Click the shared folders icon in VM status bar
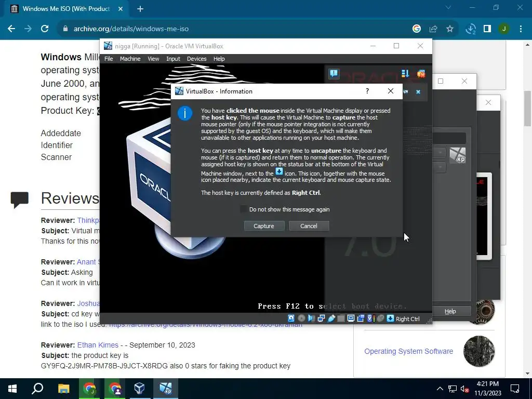The height and width of the screenshot is (399, 532). (x=341, y=318)
